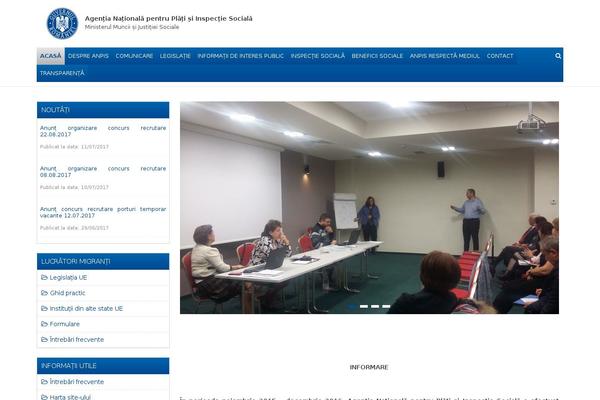This screenshot has width=600, height=400.
Task: Open INFORMAȚII DE INTERES PUBLIC menu
Action: [241, 56]
